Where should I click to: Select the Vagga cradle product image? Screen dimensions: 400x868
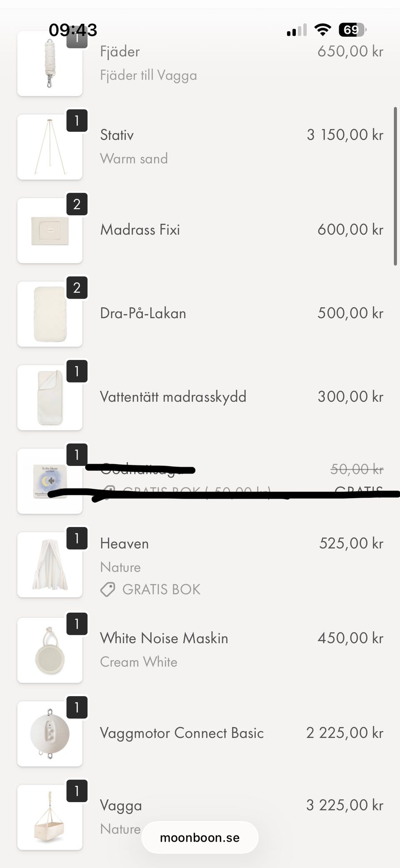pos(50,817)
